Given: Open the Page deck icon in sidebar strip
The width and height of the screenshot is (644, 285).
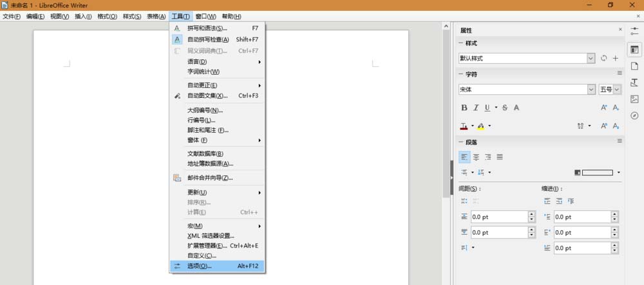Looking at the screenshot, I should pos(634,66).
